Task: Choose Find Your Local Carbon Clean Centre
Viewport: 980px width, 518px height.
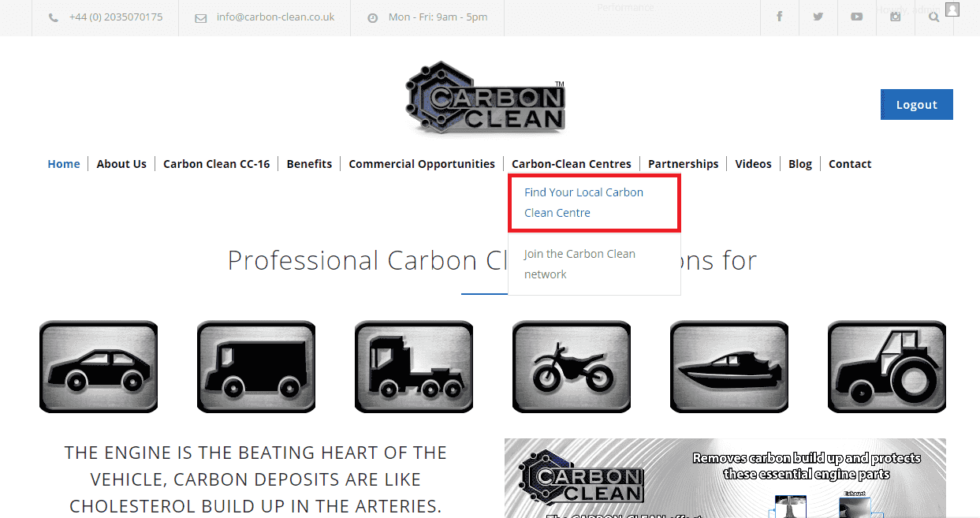Action: pos(583,203)
